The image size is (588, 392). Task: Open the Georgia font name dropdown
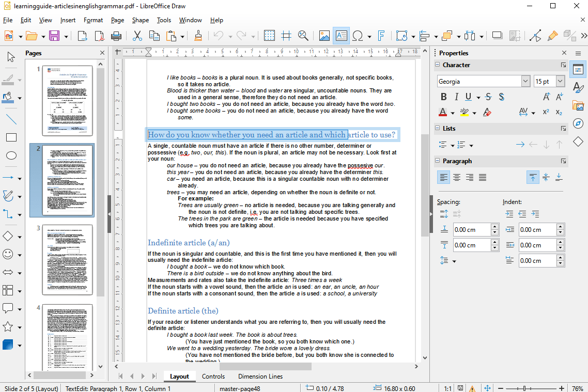[x=525, y=81]
